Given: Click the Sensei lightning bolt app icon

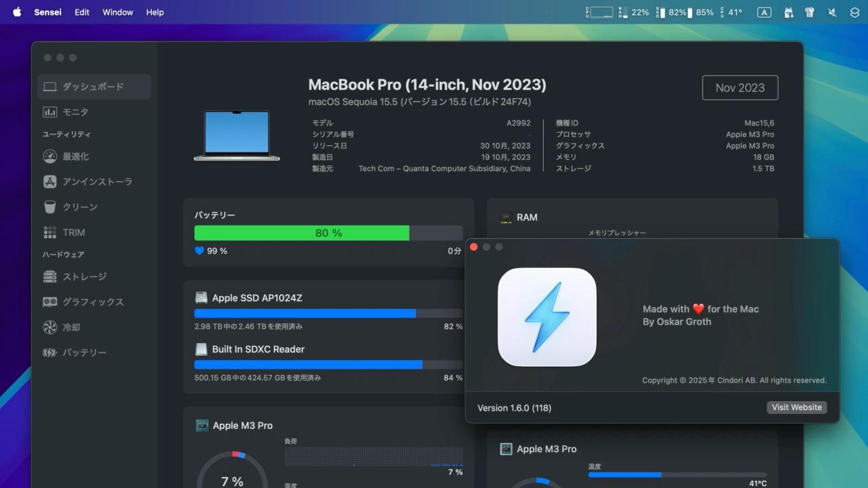Looking at the screenshot, I should point(547,317).
